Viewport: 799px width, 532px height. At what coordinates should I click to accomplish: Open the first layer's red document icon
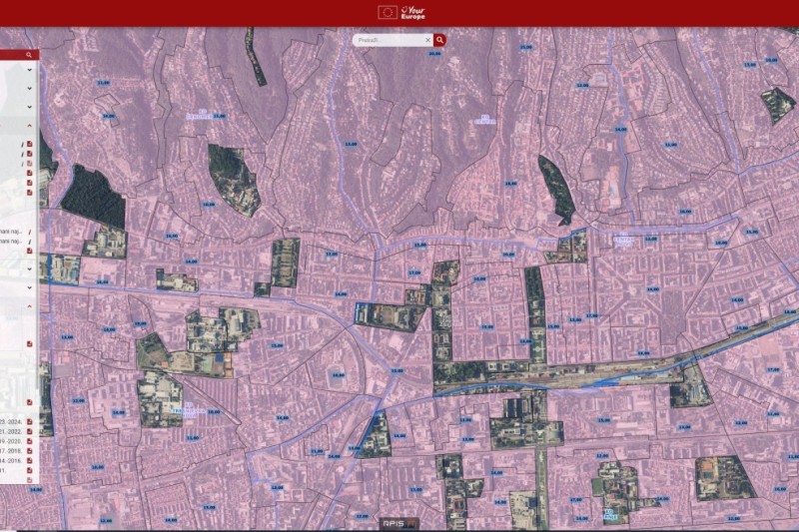pyautogui.click(x=30, y=144)
